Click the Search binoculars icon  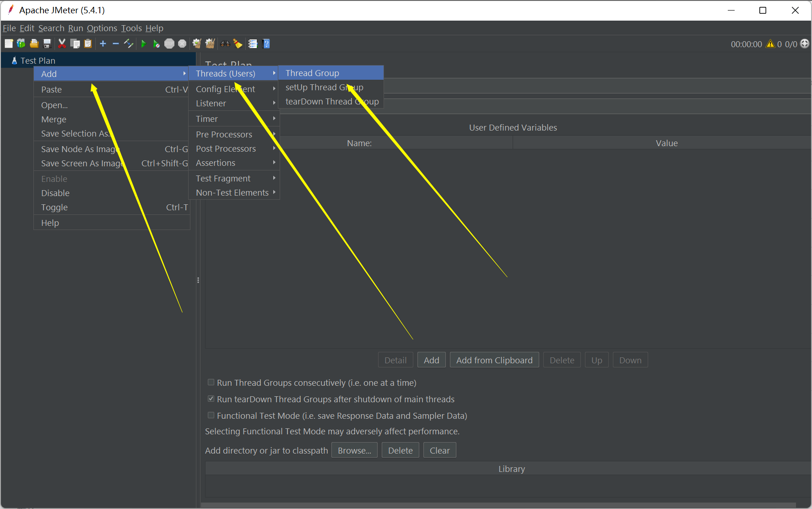coord(225,44)
